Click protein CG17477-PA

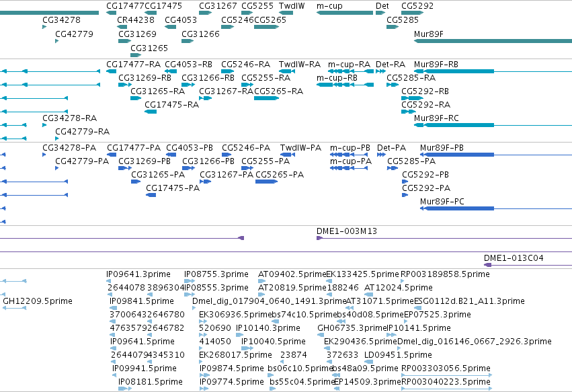coord(134,148)
